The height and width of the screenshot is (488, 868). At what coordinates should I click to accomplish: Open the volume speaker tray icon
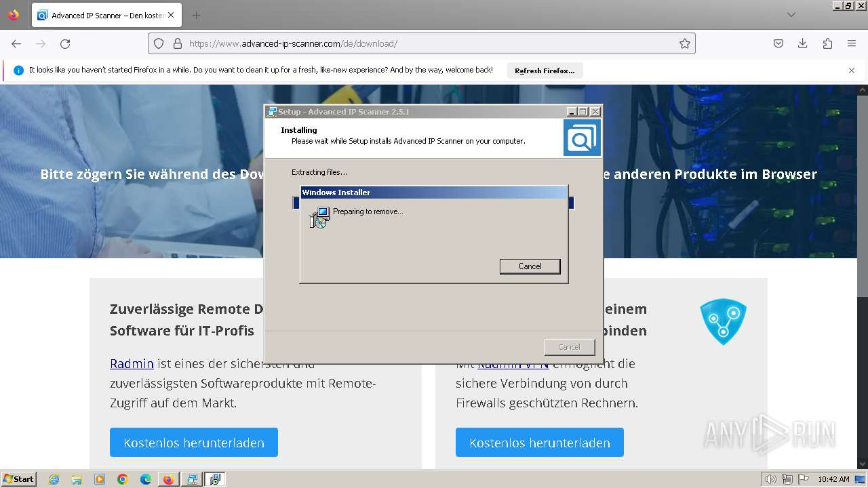(x=770, y=479)
